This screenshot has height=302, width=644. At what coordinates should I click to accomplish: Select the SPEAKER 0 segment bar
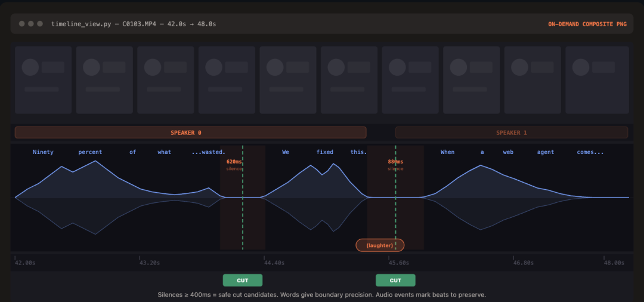pyautogui.click(x=190, y=132)
